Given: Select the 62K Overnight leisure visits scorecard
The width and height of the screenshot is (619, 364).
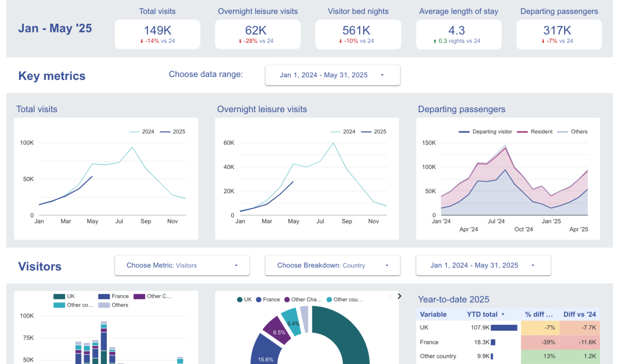Looking at the screenshot, I should [258, 34].
